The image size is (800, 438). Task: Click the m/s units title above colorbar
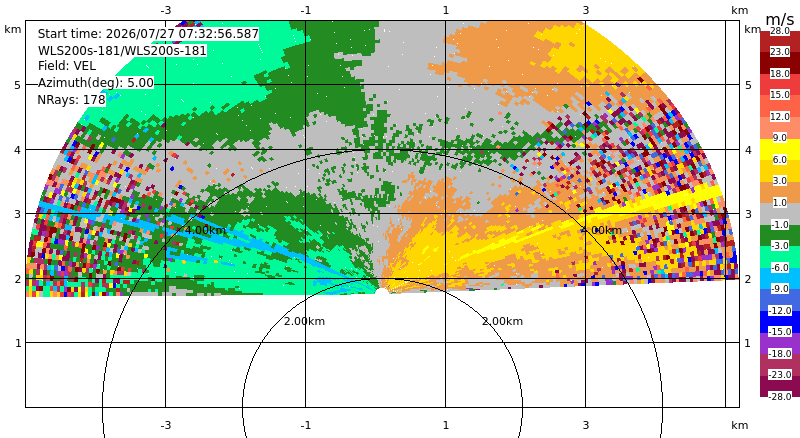coord(780,19)
